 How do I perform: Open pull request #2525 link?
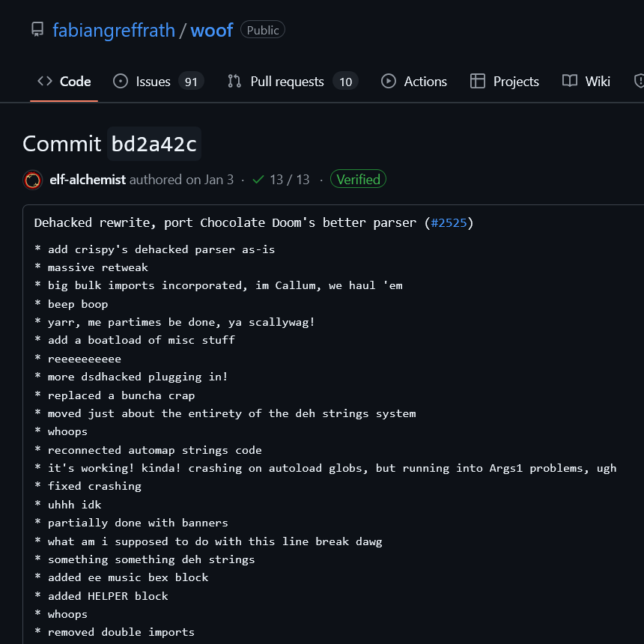click(x=449, y=222)
